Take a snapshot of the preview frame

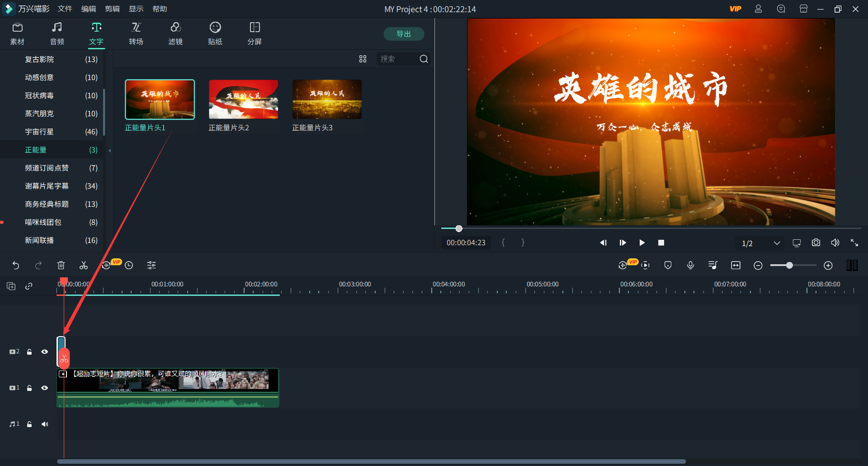point(816,243)
